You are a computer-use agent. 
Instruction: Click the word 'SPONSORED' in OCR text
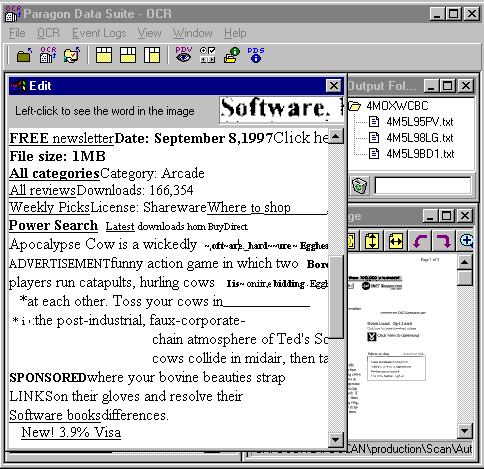[48, 378]
